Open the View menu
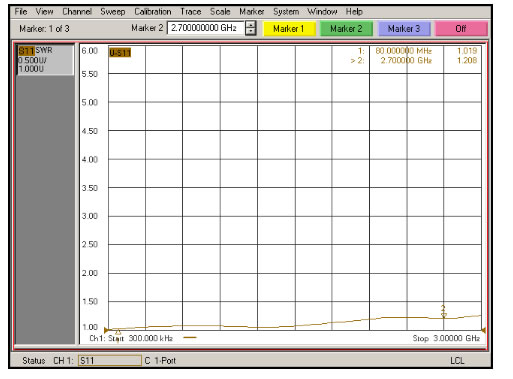This screenshot has width=513, height=379. [x=44, y=12]
